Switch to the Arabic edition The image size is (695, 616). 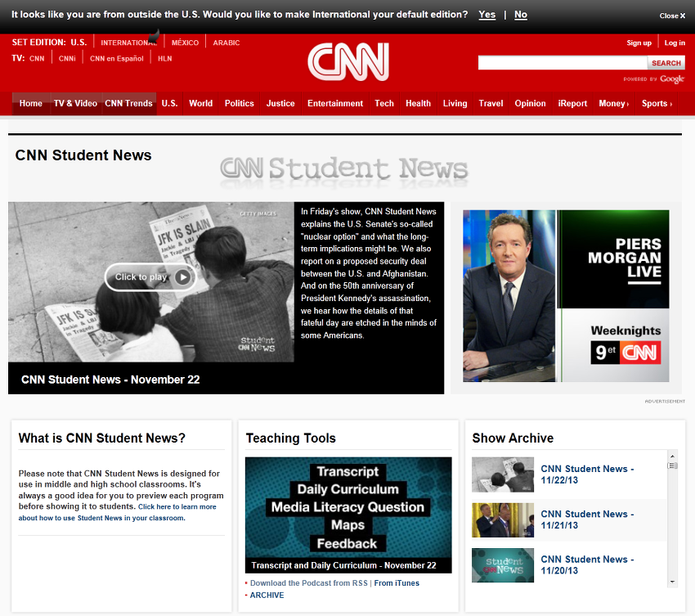[226, 43]
